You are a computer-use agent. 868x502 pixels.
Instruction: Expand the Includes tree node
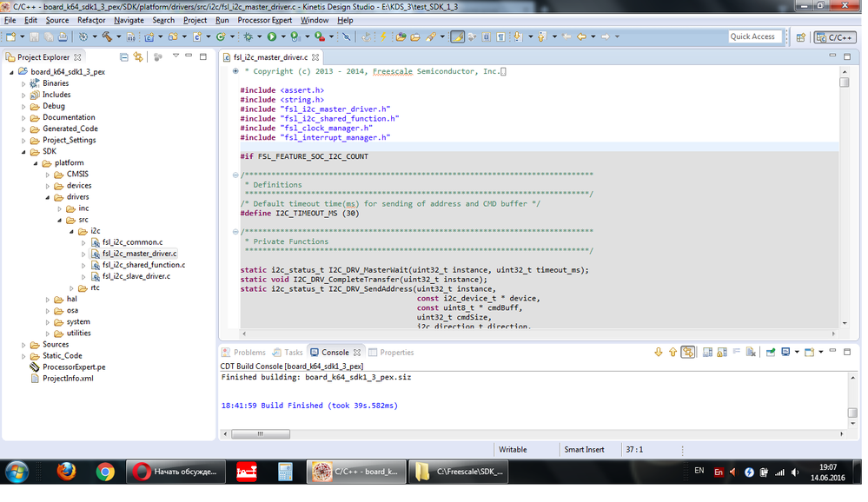tap(23, 96)
